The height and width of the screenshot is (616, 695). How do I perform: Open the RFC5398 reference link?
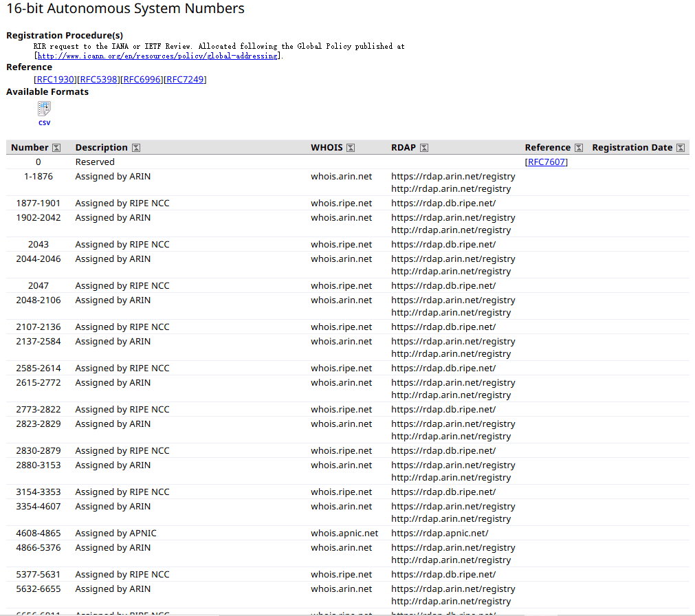pyautogui.click(x=99, y=79)
